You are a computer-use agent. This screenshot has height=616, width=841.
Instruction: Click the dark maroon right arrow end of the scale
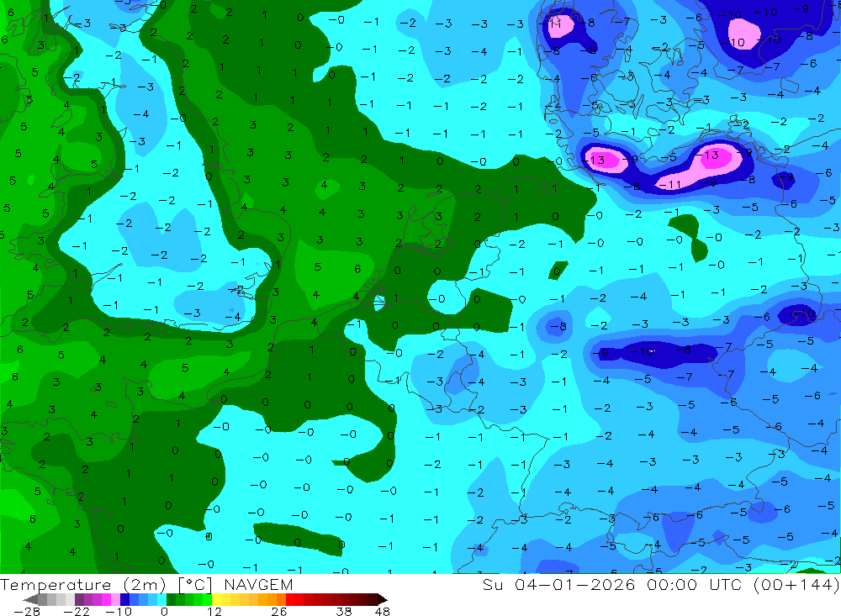coord(383,599)
